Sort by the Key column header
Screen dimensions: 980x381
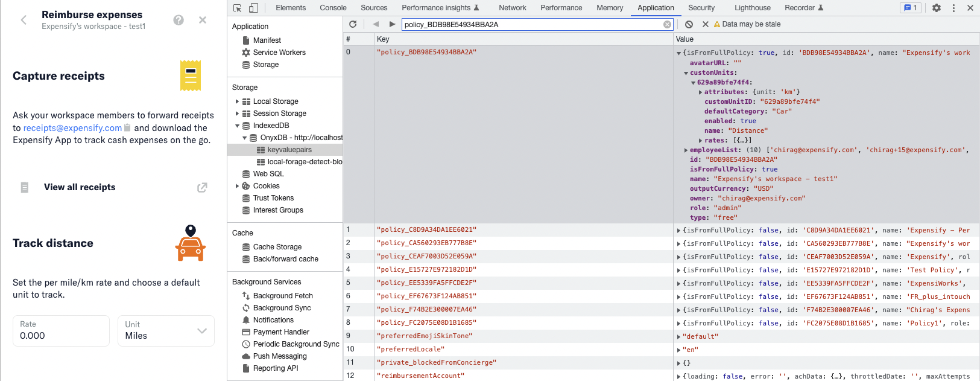[523, 39]
